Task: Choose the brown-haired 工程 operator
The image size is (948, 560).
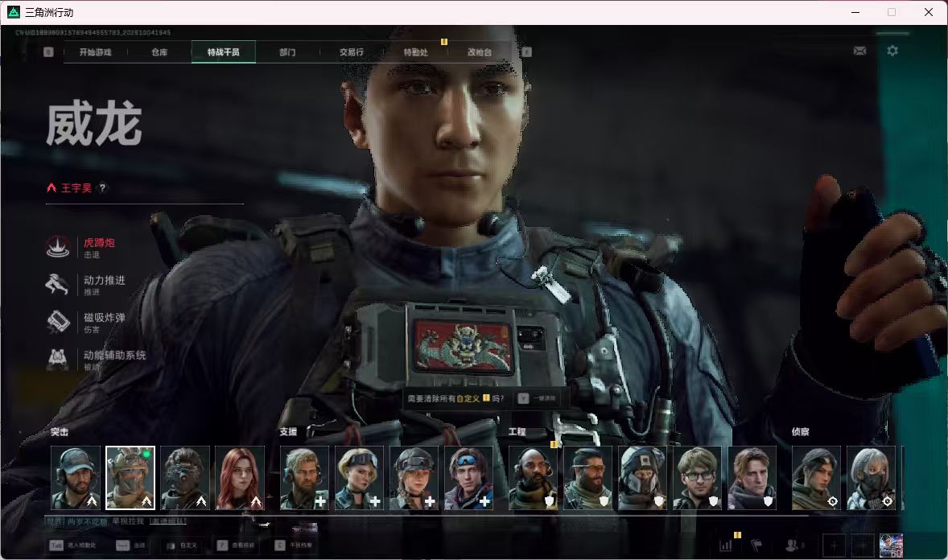Action: pyautogui.click(x=752, y=478)
